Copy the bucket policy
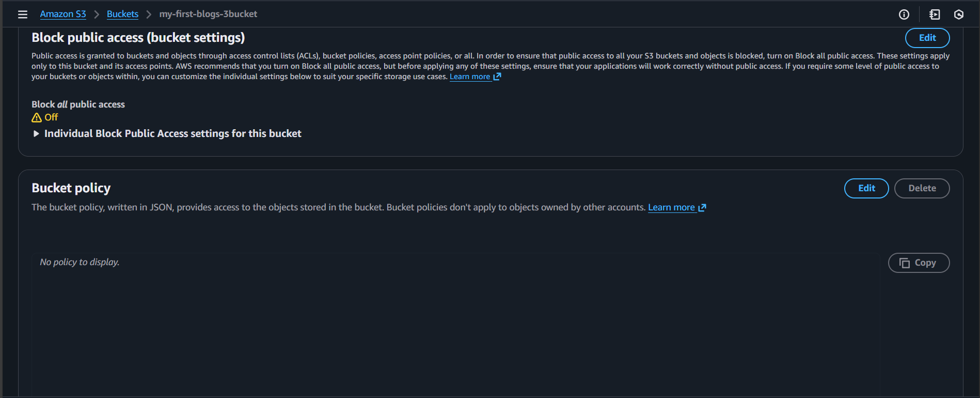The width and height of the screenshot is (980, 398). [x=919, y=263]
